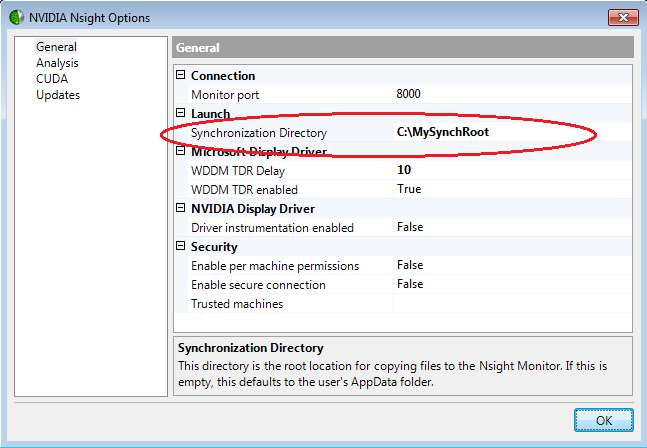This screenshot has height=448, width=647.
Task: Collapse the Launch section
Action: pyautogui.click(x=181, y=114)
